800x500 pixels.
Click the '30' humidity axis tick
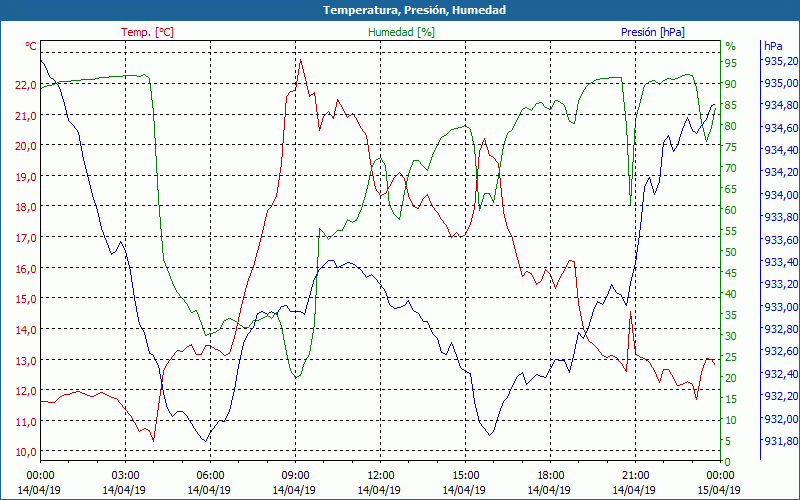coord(731,336)
